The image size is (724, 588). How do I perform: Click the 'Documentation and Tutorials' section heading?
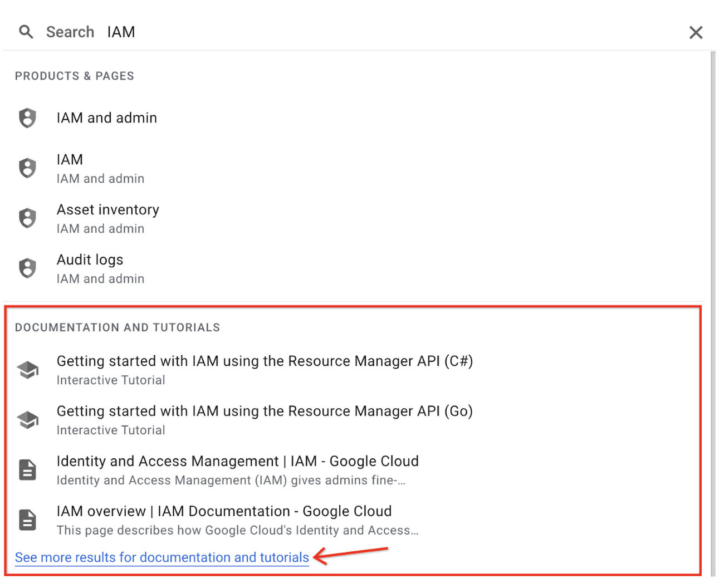point(118,327)
